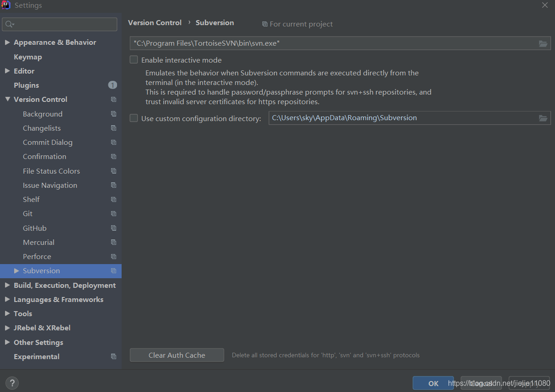The height and width of the screenshot is (392, 555).
Task: Select Confirmation settings item
Action: (x=44, y=157)
